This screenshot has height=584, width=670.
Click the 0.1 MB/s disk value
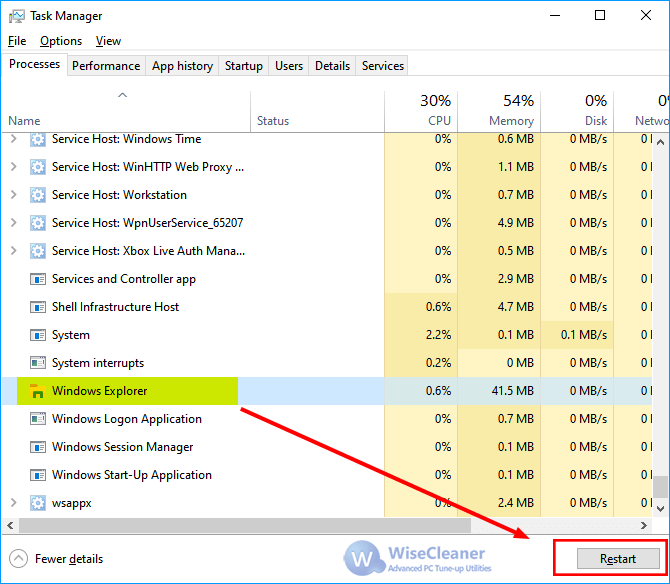pos(584,335)
